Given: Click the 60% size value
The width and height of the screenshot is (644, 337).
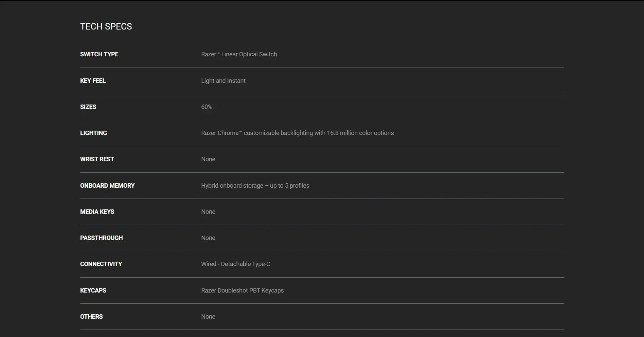Looking at the screenshot, I should pos(207,107).
